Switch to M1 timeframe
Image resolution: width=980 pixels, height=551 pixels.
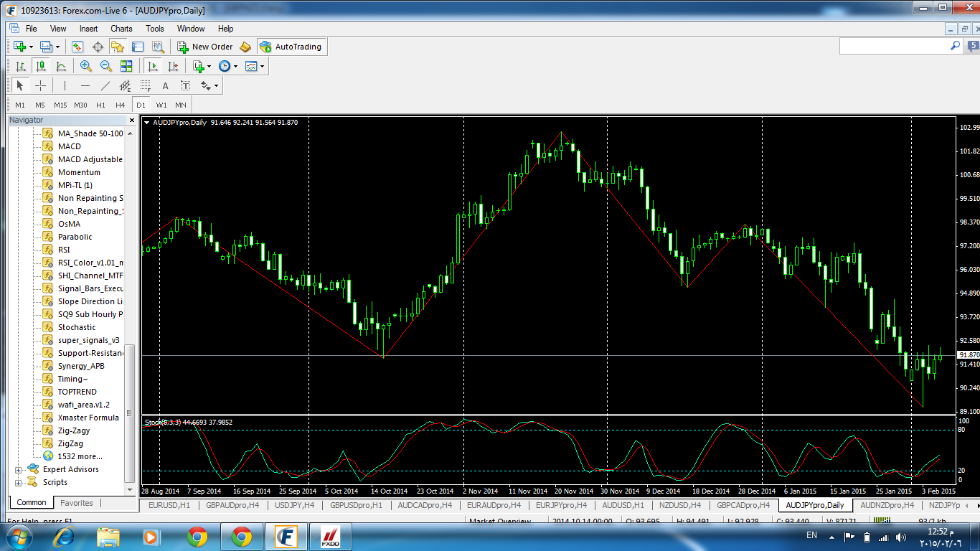point(20,105)
